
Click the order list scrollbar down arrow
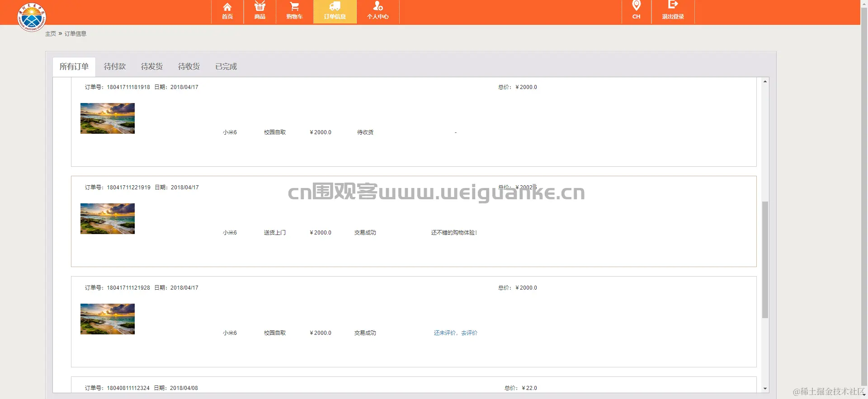(x=765, y=389)
